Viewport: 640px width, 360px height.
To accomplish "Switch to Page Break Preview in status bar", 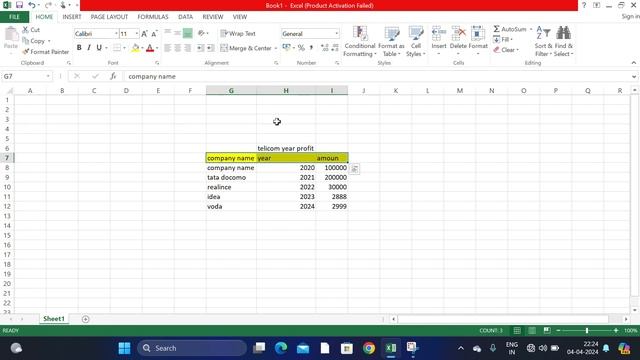I will tap(547, 330).
